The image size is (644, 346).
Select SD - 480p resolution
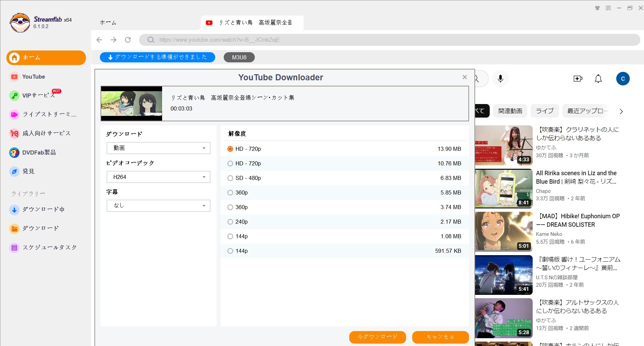point(345,178)
